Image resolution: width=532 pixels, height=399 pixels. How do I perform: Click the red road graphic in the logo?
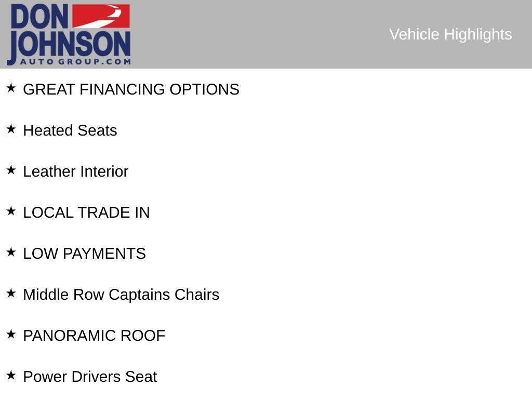coord(101,16)
